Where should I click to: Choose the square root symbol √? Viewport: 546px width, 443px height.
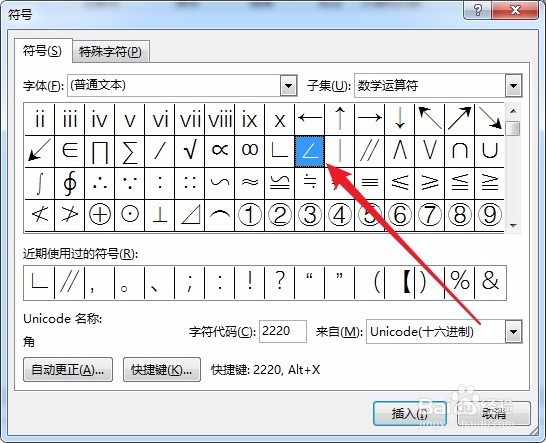coord(190,151)
